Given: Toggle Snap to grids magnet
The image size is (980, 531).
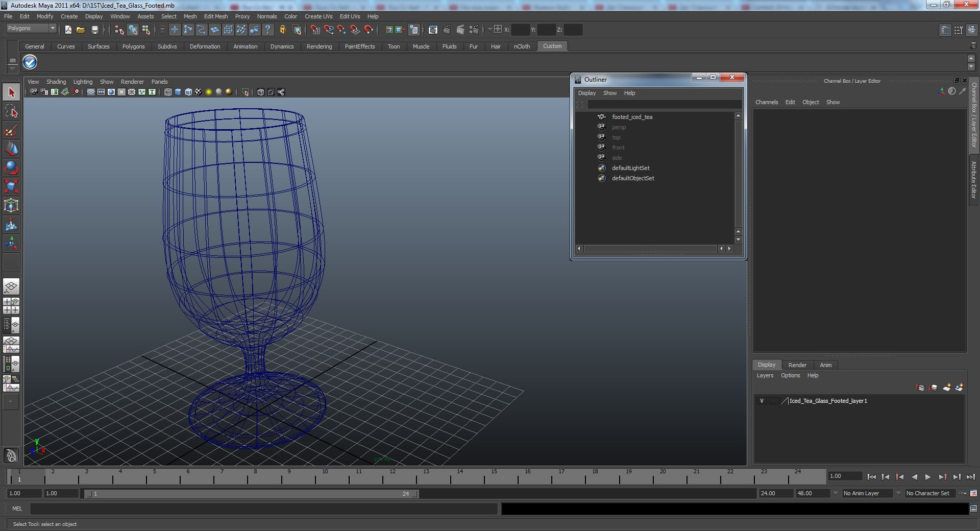Looking at the screenshot, I should point(315,30).
